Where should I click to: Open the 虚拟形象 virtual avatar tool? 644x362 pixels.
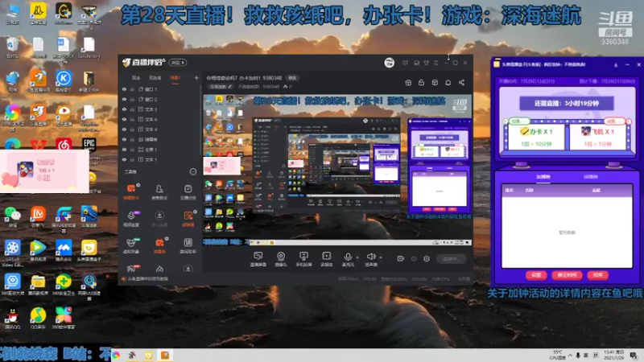131,245
